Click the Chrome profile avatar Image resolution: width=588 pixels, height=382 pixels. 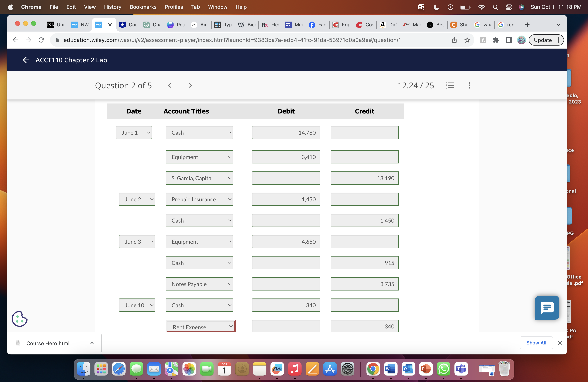[x=521, y=40]
